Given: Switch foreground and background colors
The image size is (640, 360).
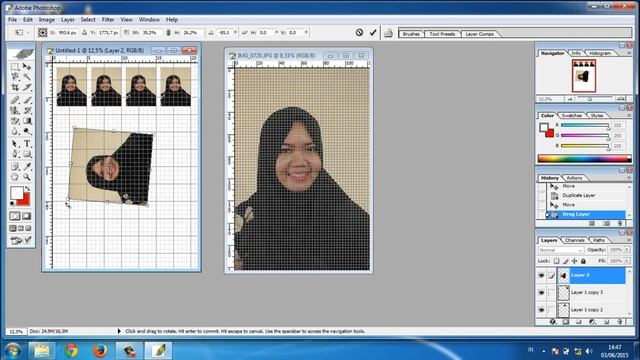Looking at the screenshot, I should click(x=27, y=189).
